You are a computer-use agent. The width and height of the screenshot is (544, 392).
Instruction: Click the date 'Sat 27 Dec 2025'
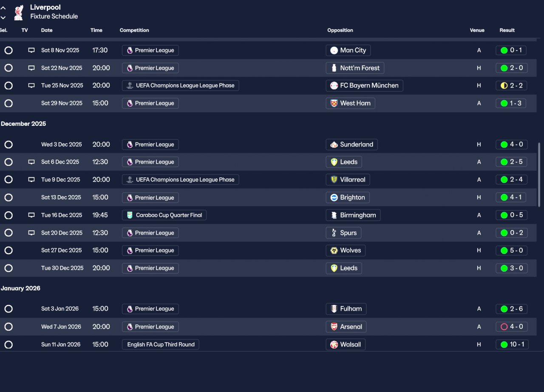coord(62,250)
